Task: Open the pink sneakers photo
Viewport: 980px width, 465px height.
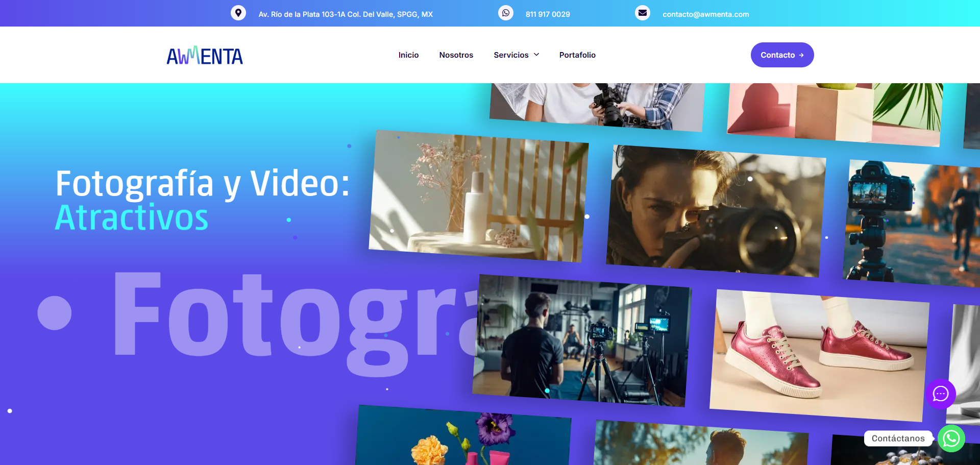Action: [x=819, y=355]
